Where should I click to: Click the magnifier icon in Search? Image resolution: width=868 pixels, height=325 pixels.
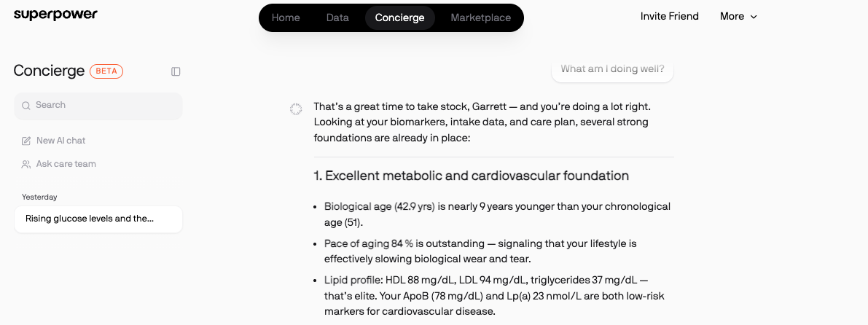pos(26,106)
